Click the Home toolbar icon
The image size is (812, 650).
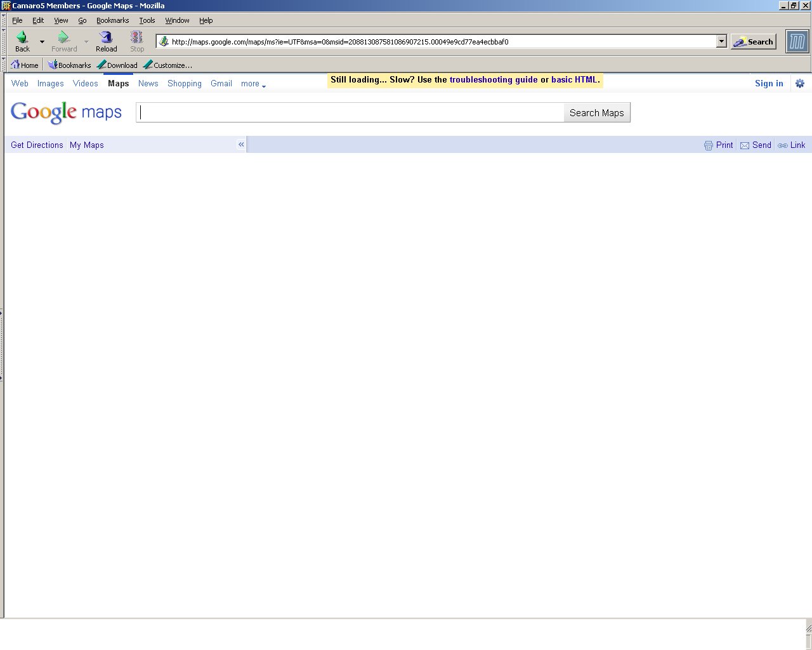point(15,65)
